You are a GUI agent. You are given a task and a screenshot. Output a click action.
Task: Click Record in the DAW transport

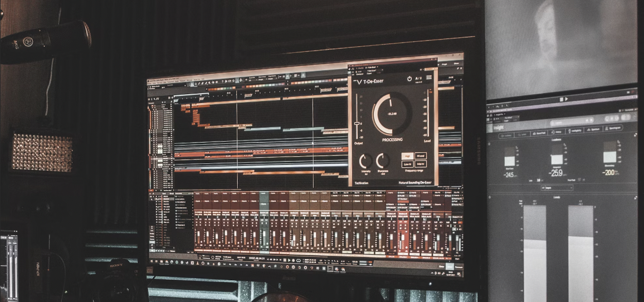coord(293,261)
